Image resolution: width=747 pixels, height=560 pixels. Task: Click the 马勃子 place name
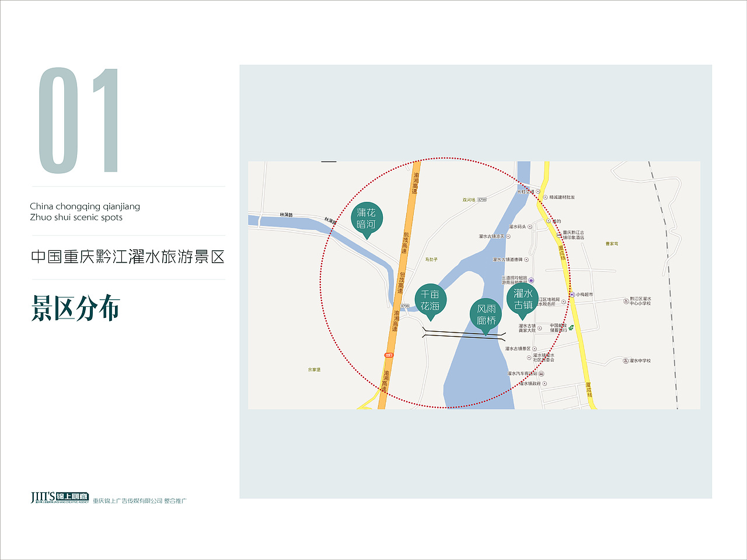coord(431,260)
